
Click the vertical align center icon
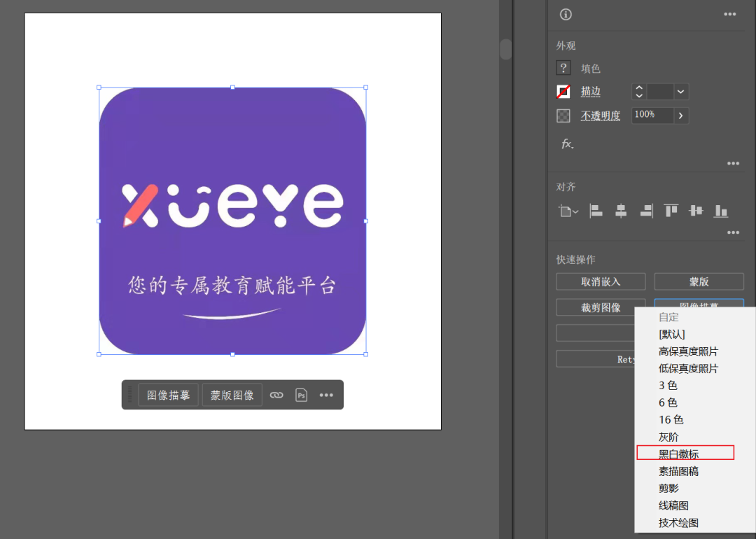[696, 211]
